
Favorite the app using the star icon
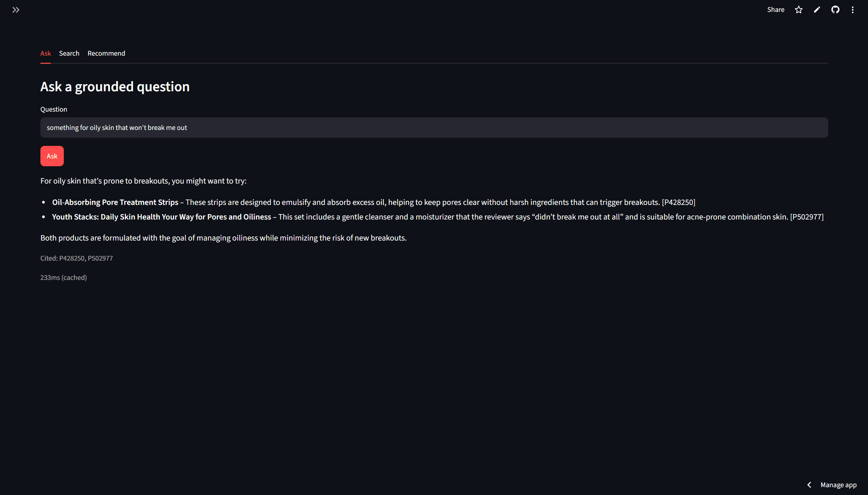tap(799, 9)
